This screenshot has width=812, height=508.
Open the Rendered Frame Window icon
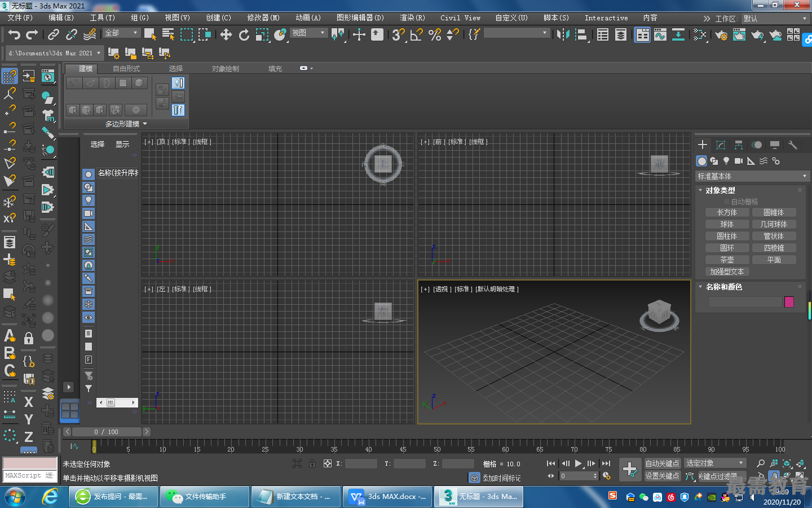coord(739,35)
